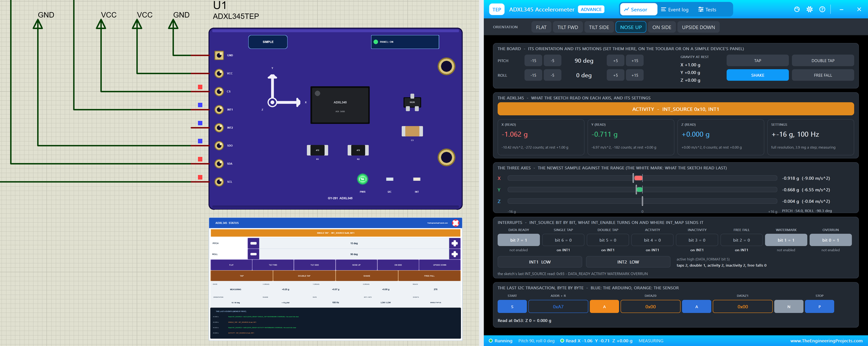Switch to the Event log tab

click(x=675, y=9)
